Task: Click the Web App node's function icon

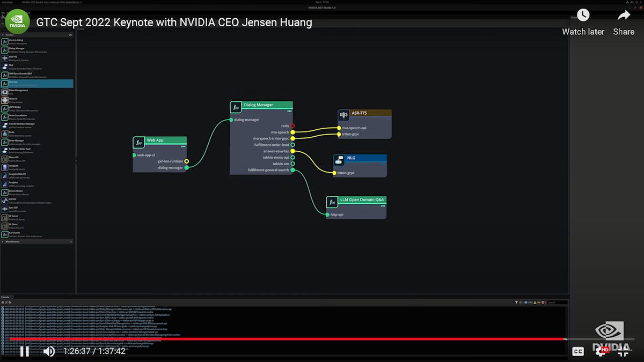Action: 140,143
